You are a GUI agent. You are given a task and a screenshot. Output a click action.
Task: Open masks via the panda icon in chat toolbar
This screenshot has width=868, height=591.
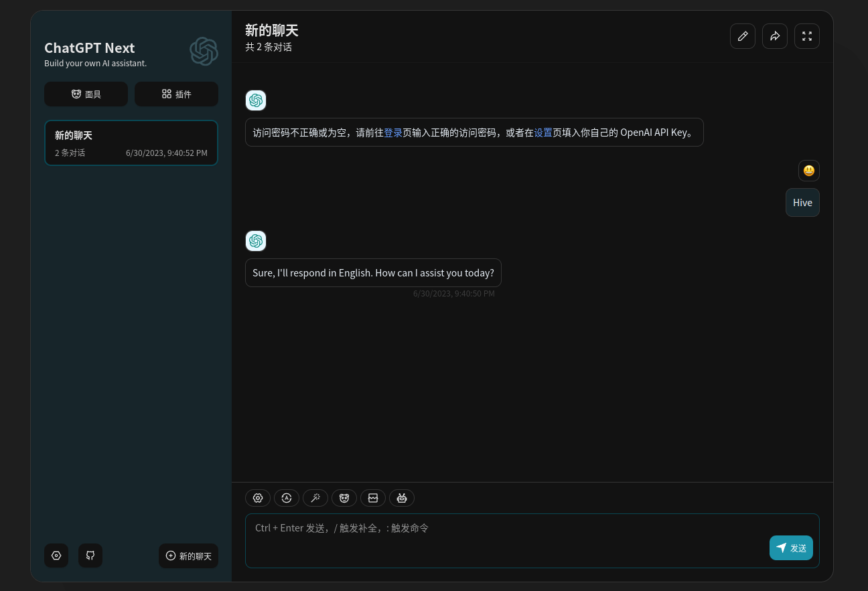344,498
